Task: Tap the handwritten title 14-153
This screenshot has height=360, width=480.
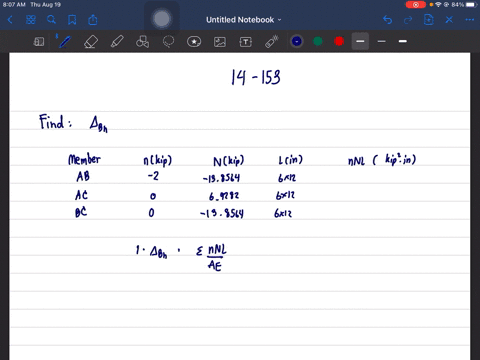Action: click(x=256, y=77)
